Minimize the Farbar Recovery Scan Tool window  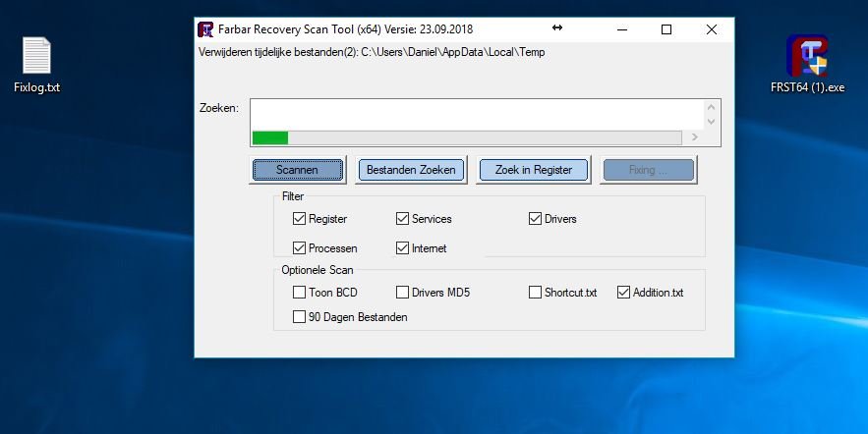point(622,29)
